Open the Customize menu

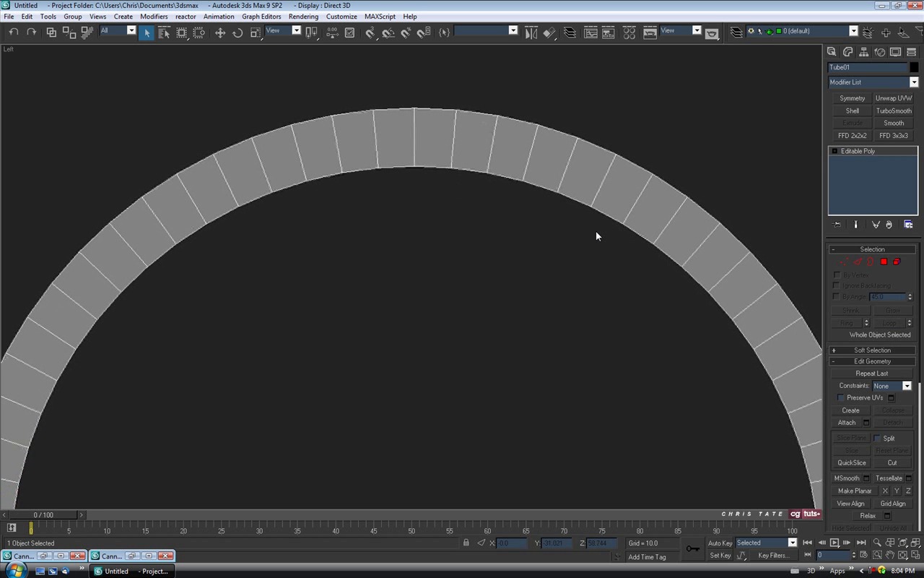coord(341,17)
